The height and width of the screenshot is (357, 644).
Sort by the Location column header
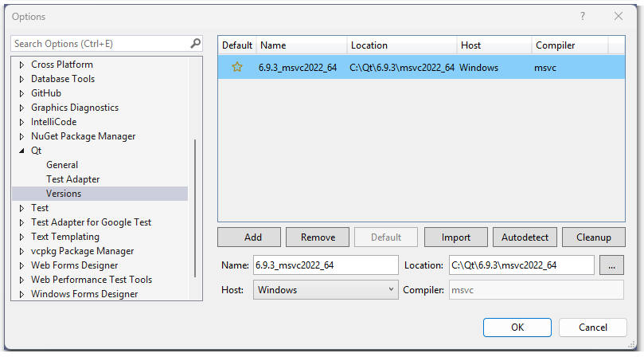(402, 45)
